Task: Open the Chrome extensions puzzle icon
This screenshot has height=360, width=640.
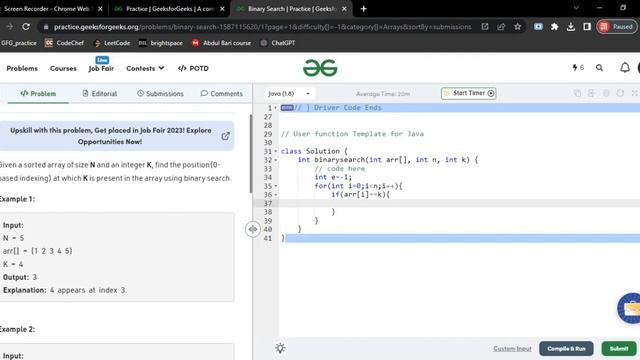Action: coord(554,27)
